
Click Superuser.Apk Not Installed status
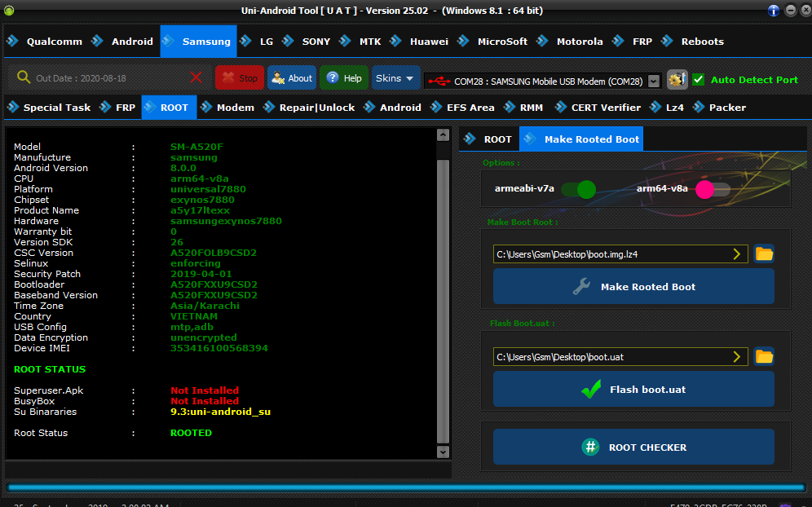click(x=205, y=390)
